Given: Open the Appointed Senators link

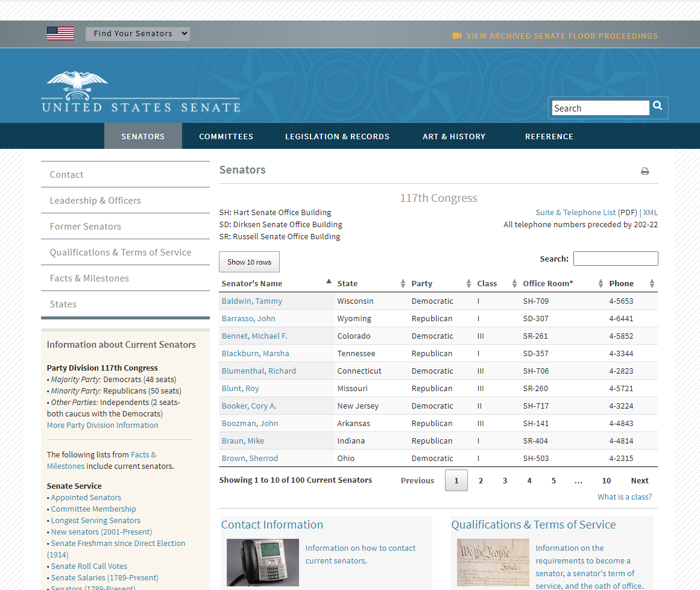Looking at the screenshot, I should 86,497.
